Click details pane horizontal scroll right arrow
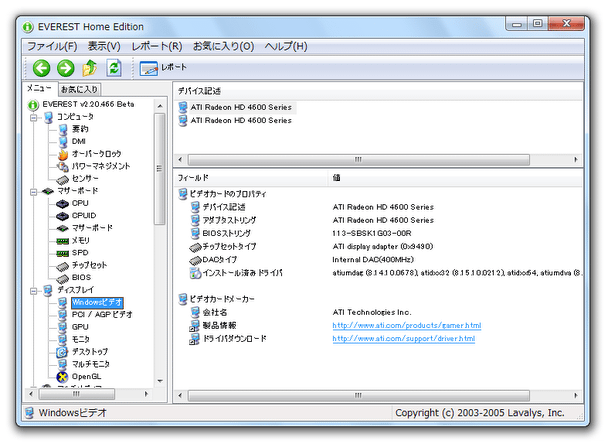This screenshot has width=608, height=444. point(576,396)
